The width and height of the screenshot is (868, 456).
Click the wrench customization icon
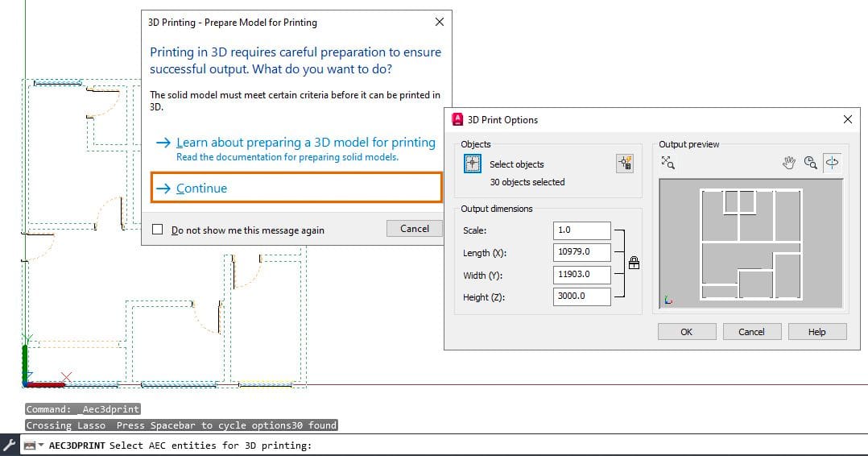(10, 445)
